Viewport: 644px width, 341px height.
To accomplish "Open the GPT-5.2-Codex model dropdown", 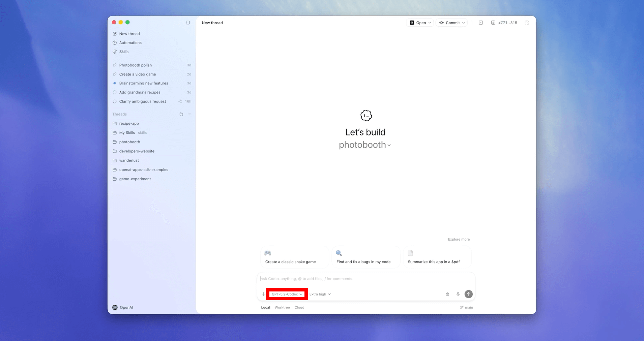I will [x=287, y=294].
